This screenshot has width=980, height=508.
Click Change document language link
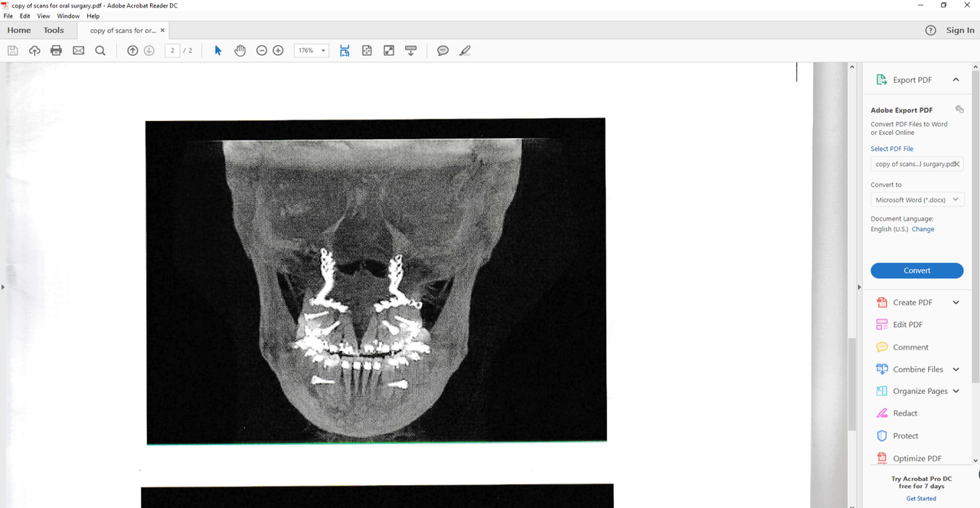[x=923, y=229]
